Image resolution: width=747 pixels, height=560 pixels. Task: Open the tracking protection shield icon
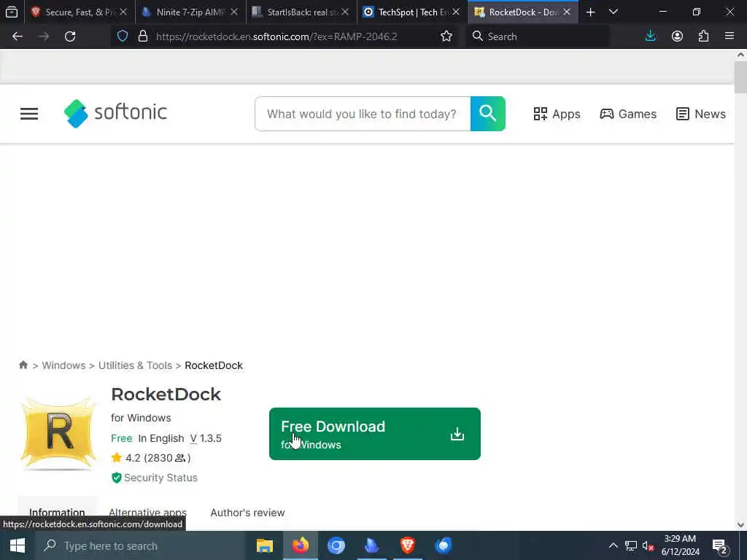tap(123, 36)
